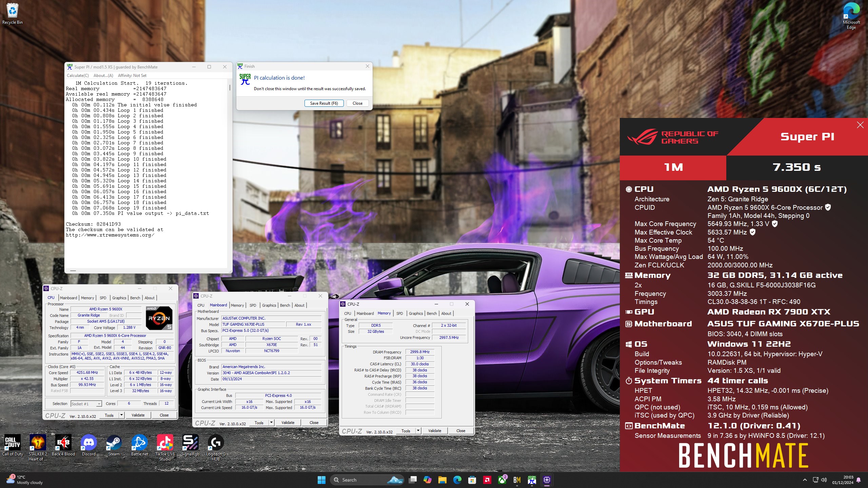Open Tools dropdown arrow in right CPU-Z
The height and width of the screenshot is (488, 868).
coord(418,431)
